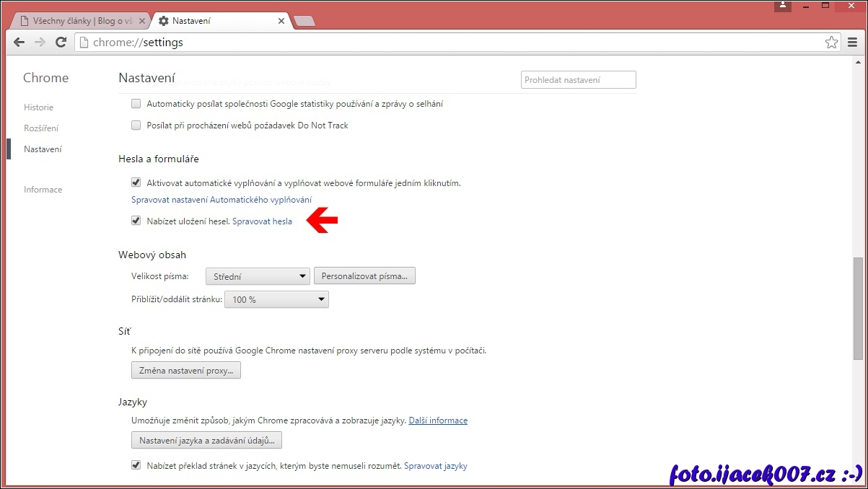The height and width of the screenshot is (489, 868).
Task: Open the user profile icon in title bar
Action: [x=784, y=5]
